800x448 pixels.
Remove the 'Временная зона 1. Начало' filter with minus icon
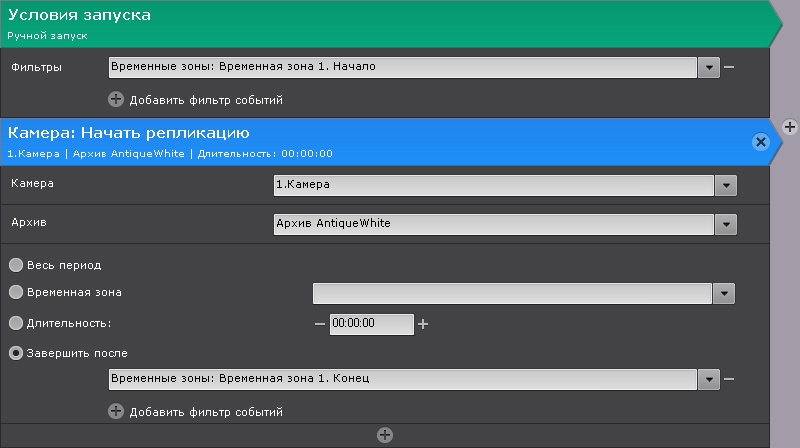click(729, 68)
